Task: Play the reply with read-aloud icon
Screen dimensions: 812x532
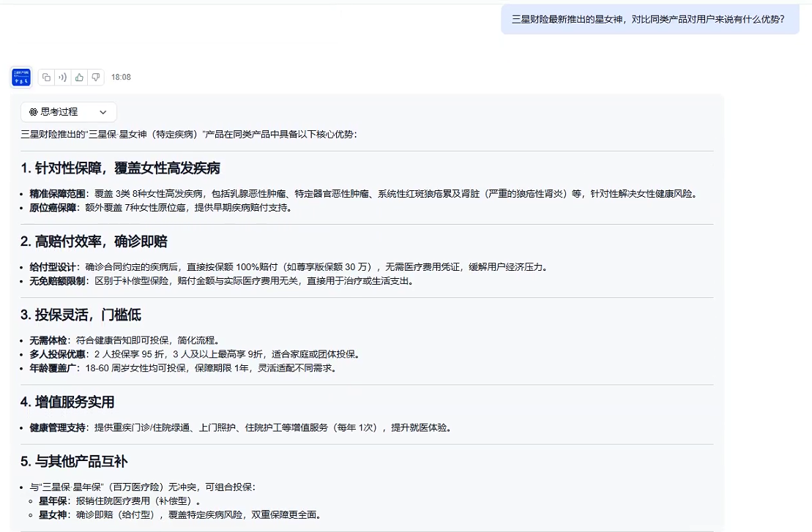Action: click(x=63, y=77)
